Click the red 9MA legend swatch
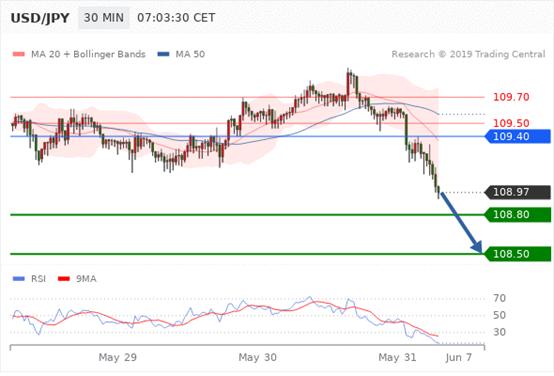 (64, 279)
